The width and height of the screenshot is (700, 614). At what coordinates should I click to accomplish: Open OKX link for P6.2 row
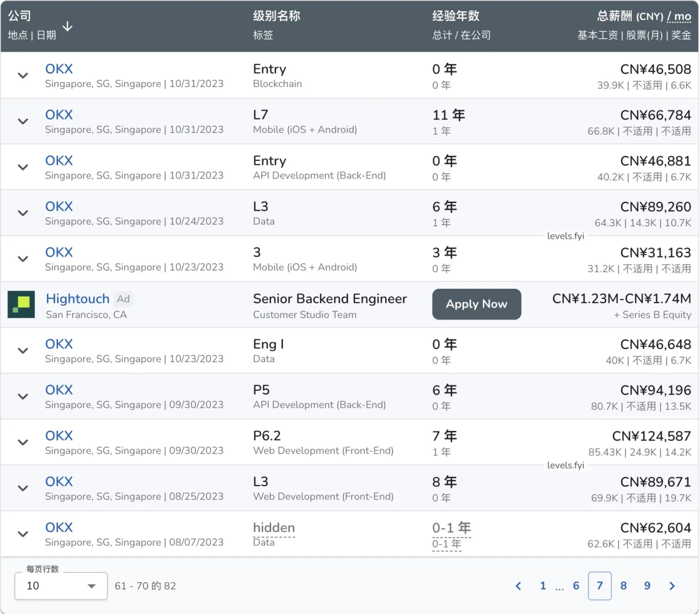[59, 436]
